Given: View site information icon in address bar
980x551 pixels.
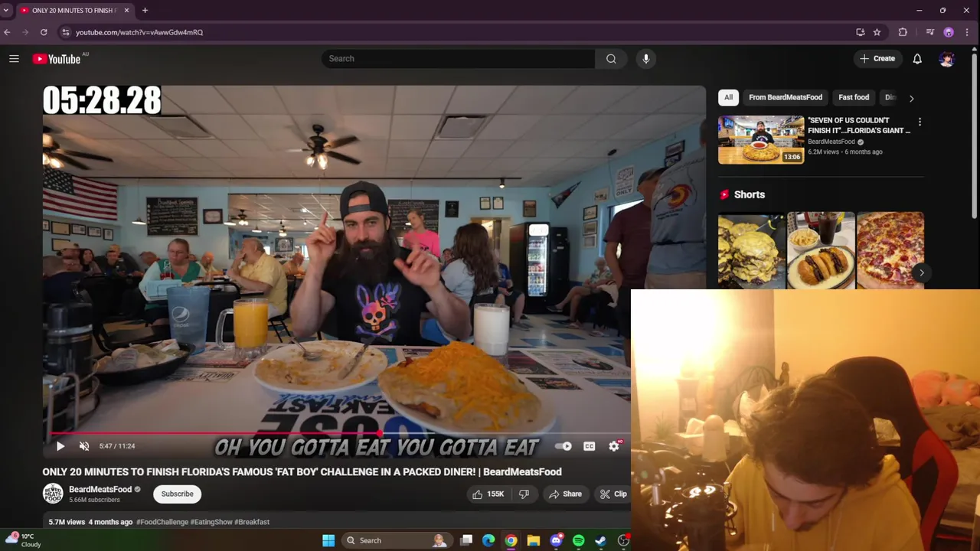Looking at the screenshot, I should pyautogui.click(x=66, y=32).
